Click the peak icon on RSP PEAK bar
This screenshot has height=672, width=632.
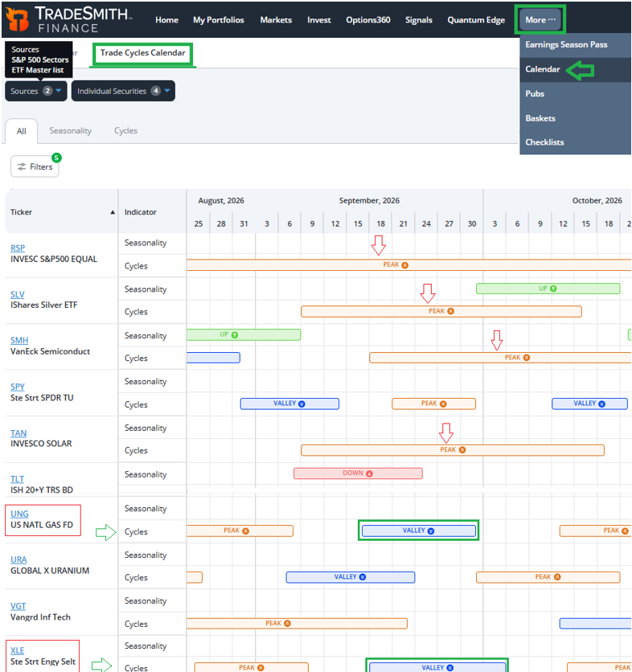coord(404,265)
